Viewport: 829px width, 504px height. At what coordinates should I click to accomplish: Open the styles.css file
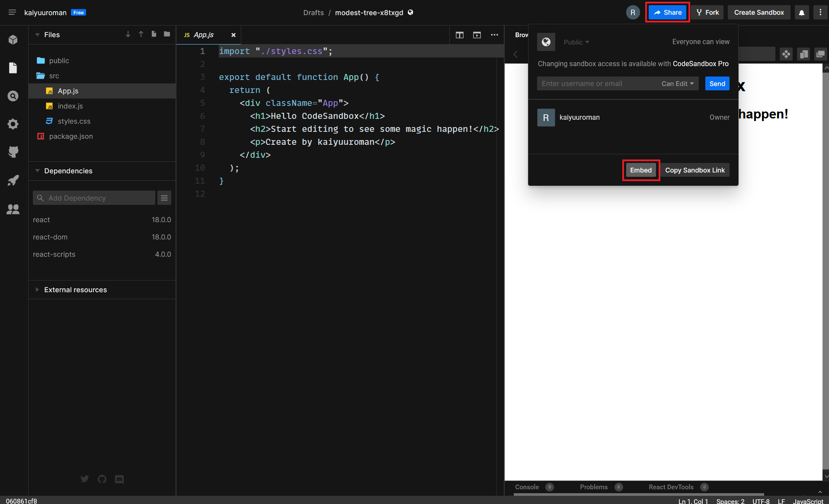[74, 121]
